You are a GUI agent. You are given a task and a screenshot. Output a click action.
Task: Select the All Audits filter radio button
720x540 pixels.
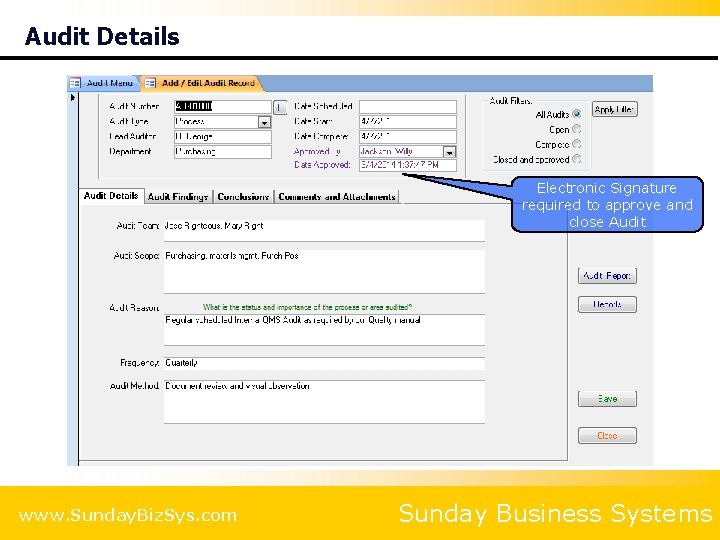(x=576, y=114)
